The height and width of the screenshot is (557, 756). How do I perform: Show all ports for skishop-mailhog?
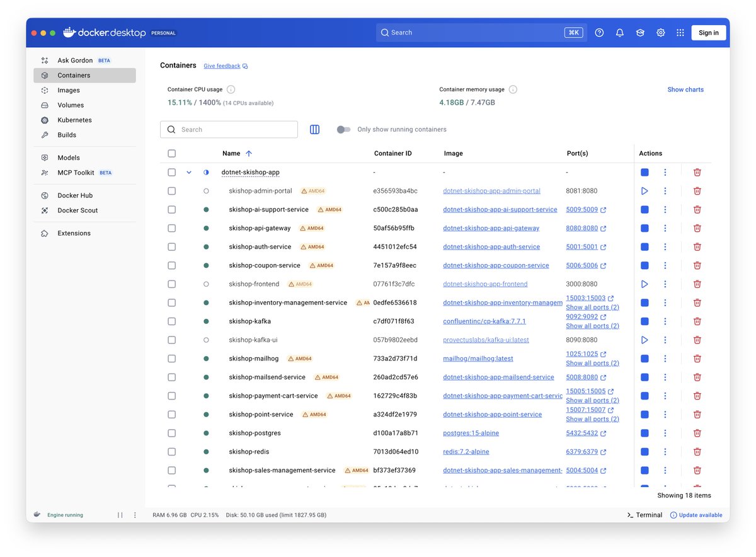coord(592,363)
